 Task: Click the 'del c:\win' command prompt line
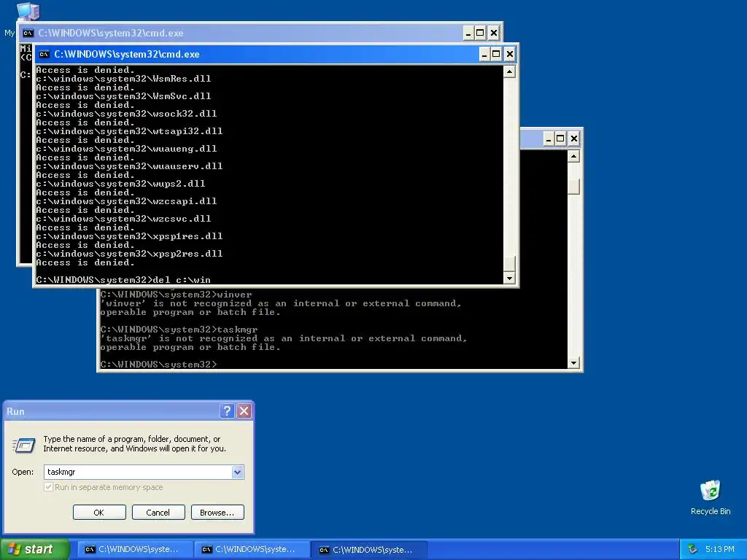click(x=123, y=280)
